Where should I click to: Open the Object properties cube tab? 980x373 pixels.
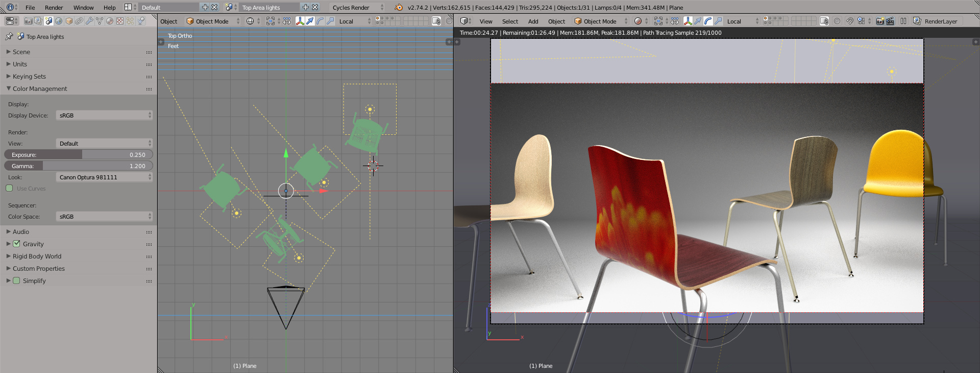pyautogui.click(x=69, y=21)
